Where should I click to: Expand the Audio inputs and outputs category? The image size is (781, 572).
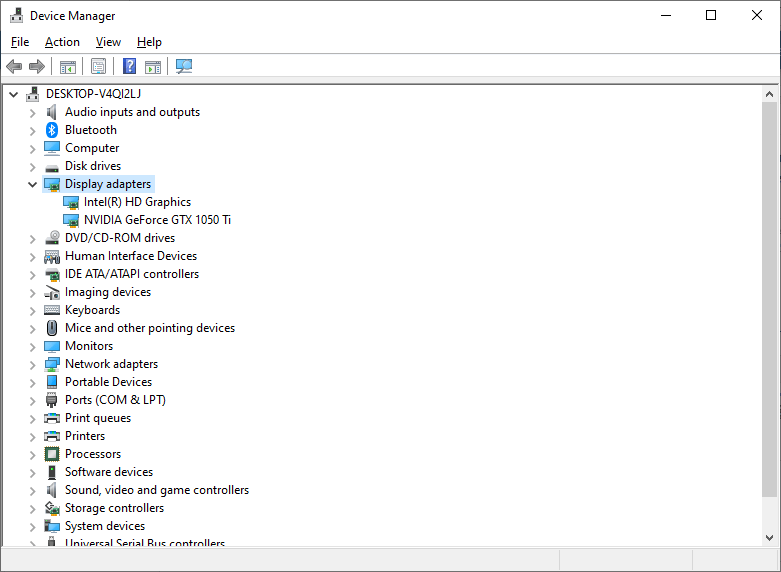[32, 113]
